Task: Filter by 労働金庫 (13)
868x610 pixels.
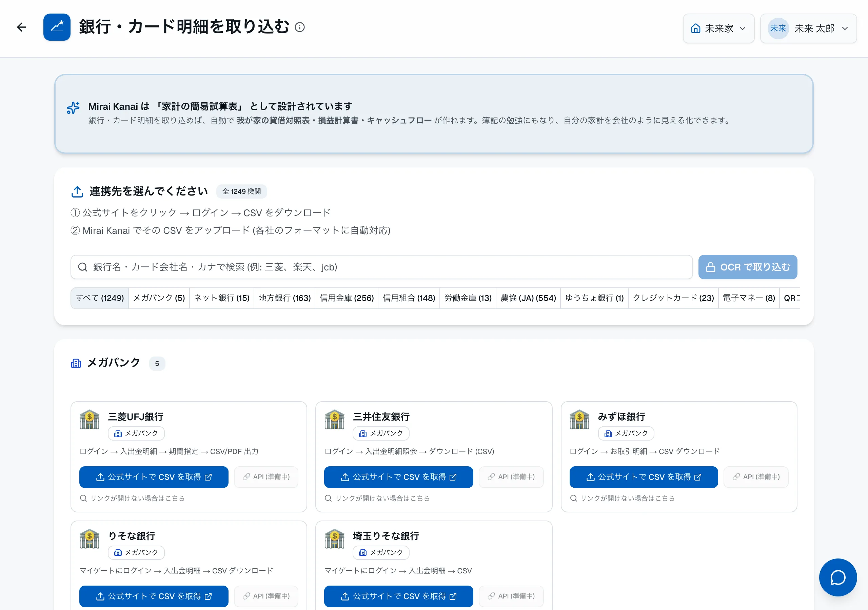Action: click(468, 298)
